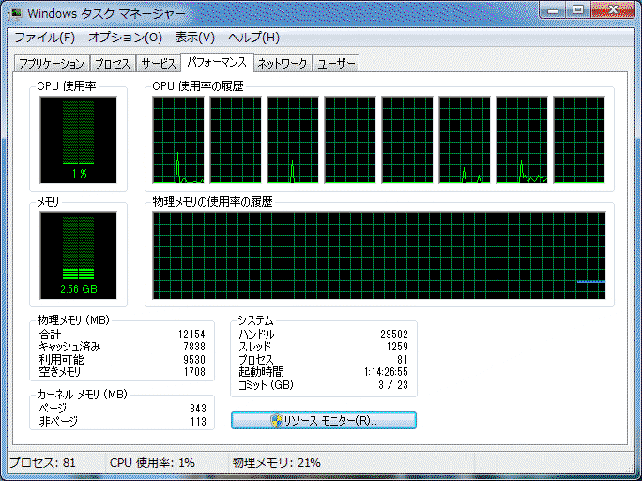Maximize the Task Manager window
The height and width of the screenshot is (481, 642).
(578, 10)
